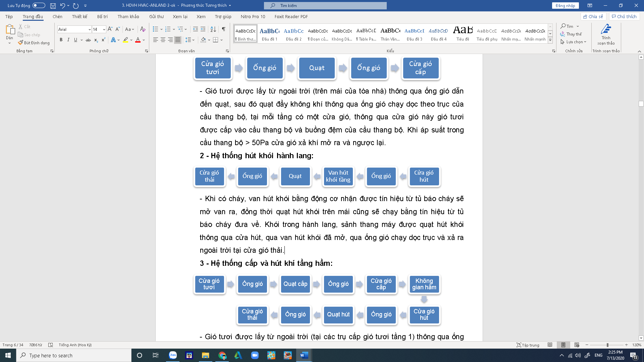Click the bullet list icon

point(155,29)
